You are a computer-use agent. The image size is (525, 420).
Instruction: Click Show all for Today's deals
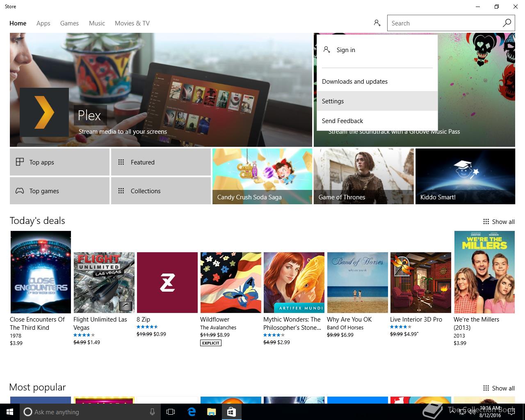[x=499, y=221]
